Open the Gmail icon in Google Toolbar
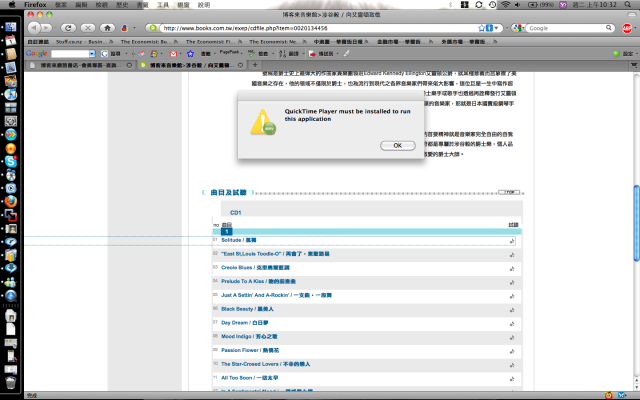640x400 pixels. 173,53
